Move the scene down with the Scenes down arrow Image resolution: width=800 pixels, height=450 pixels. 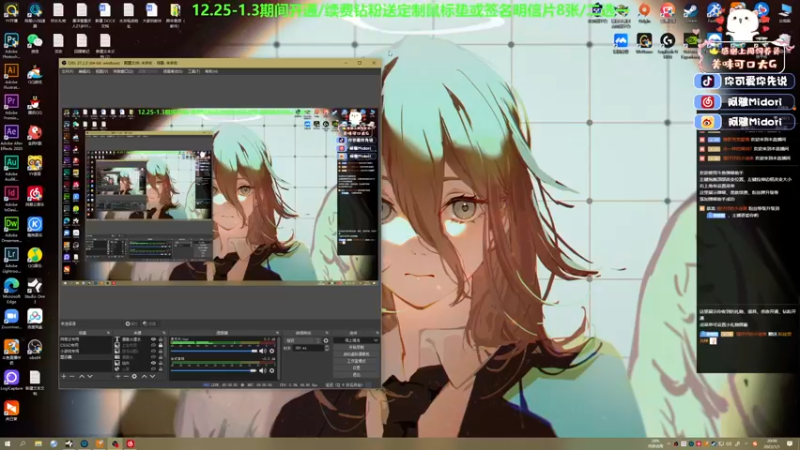point(90,377)
